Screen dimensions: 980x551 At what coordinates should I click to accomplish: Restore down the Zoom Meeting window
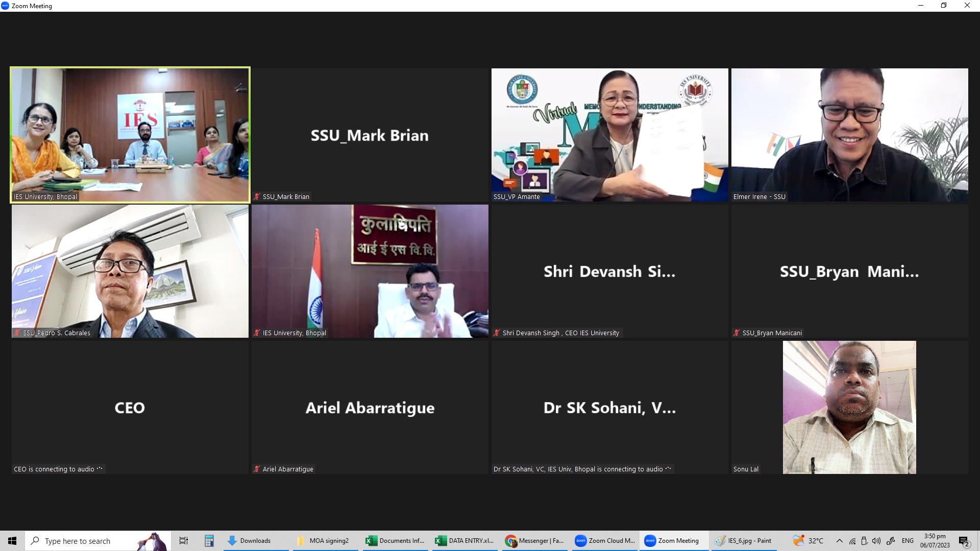point(944,6)
